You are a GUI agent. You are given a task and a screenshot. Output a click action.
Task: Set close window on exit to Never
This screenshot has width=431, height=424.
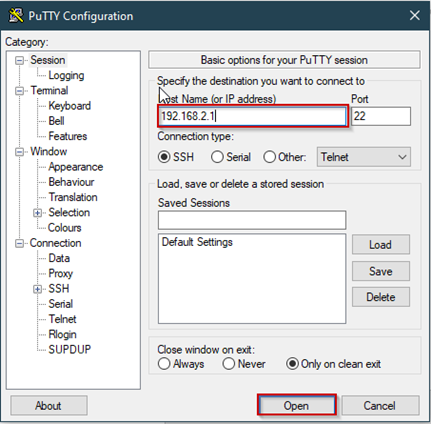coord(229,364)
